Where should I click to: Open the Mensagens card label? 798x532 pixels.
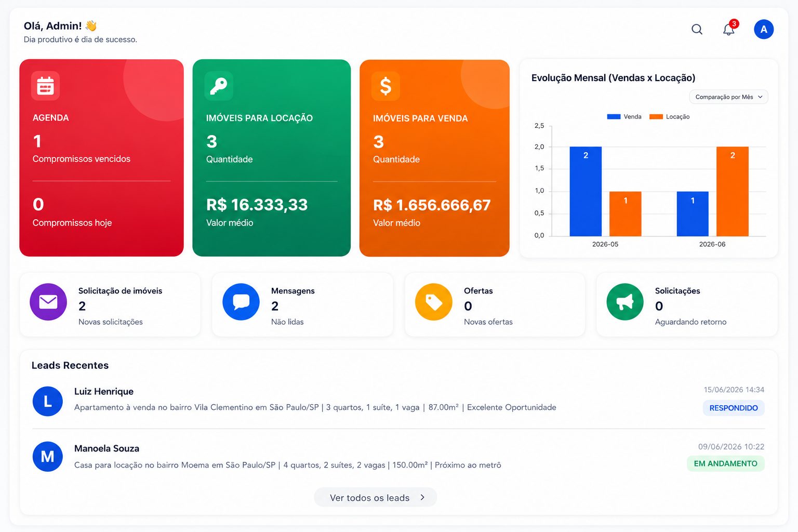pos(293,291)
